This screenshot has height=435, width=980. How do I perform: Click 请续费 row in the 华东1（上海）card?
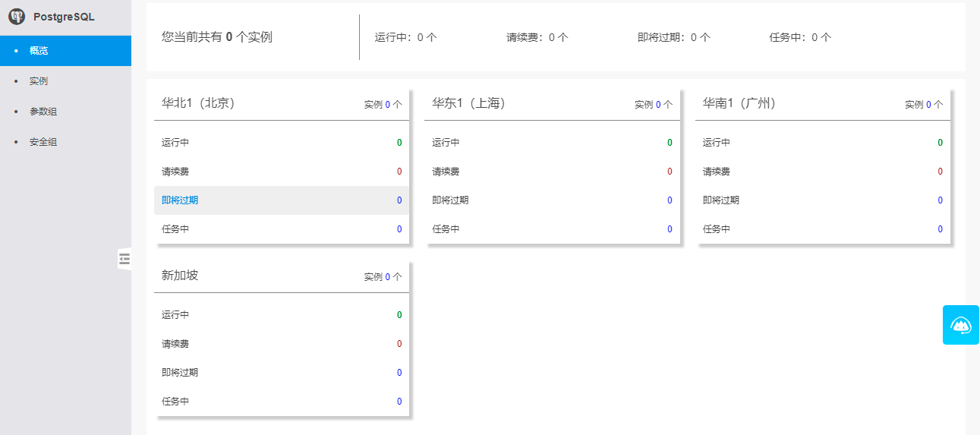coord(552,172)
